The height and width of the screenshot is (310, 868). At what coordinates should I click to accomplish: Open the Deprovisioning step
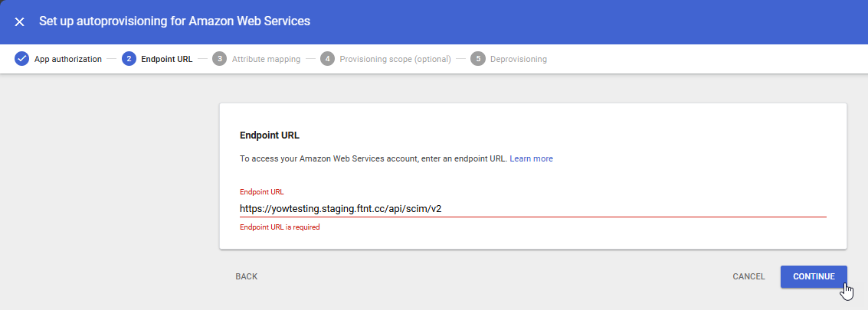pyautogui.click(x=519, y=59)
